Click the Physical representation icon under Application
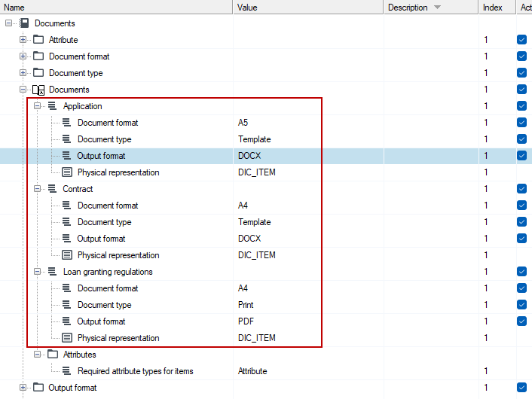This screenshot has width=532, height=399. tap(67, 172)
